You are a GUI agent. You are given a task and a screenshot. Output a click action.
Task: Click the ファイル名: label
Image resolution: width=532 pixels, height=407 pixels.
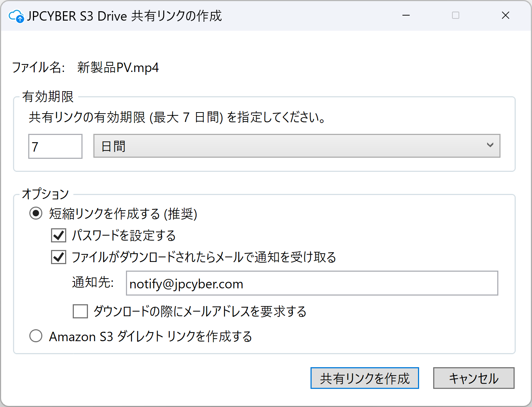[x=38, y=68]
